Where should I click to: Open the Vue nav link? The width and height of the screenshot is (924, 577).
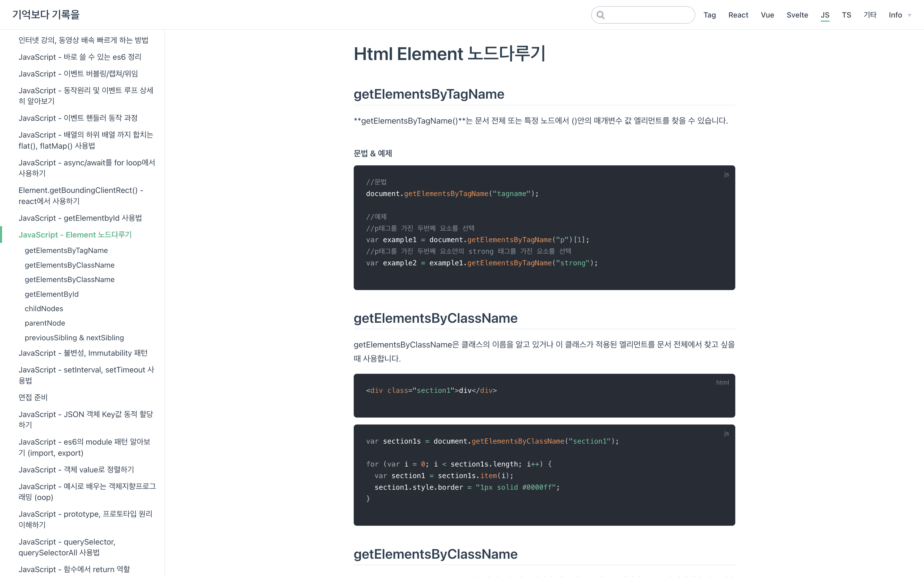click(x=767, y=15)
